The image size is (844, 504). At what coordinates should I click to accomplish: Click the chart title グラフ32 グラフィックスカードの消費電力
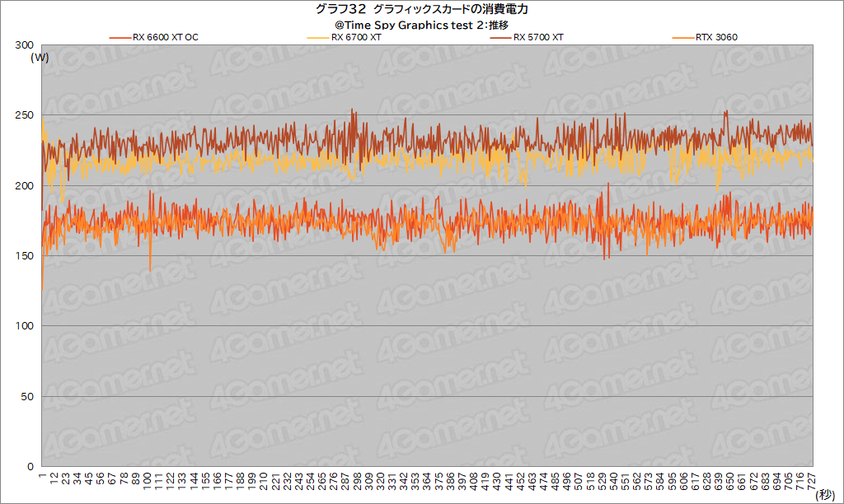(421, 9)
